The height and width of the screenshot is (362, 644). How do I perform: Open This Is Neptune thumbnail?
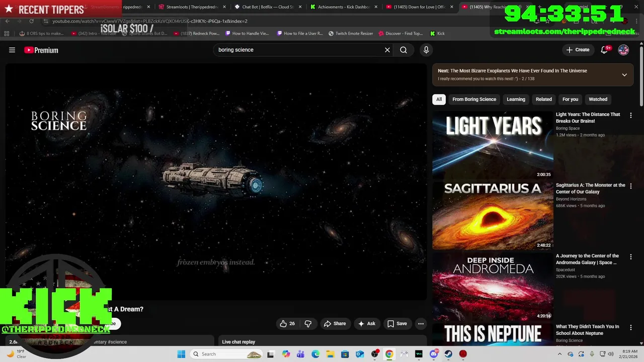point(493,334)
